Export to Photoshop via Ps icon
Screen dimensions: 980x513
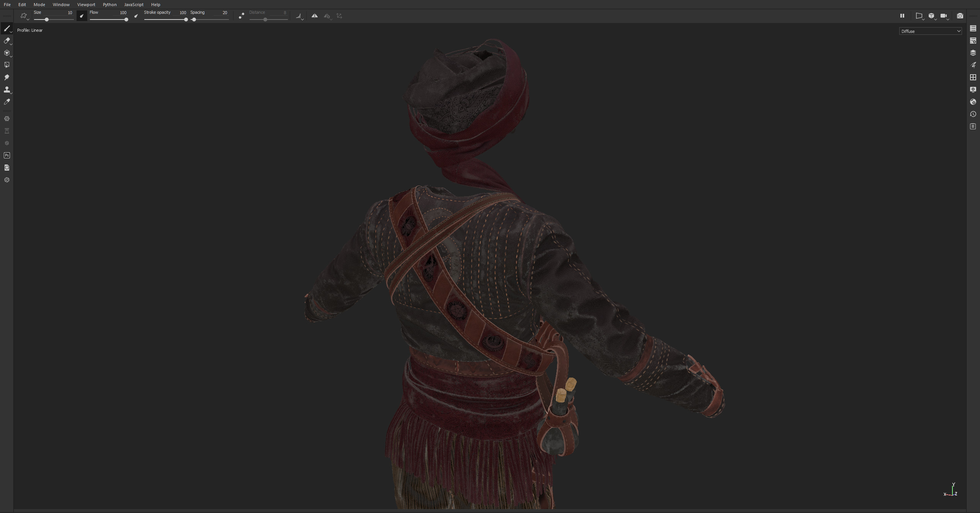click(x=7, y=156)
